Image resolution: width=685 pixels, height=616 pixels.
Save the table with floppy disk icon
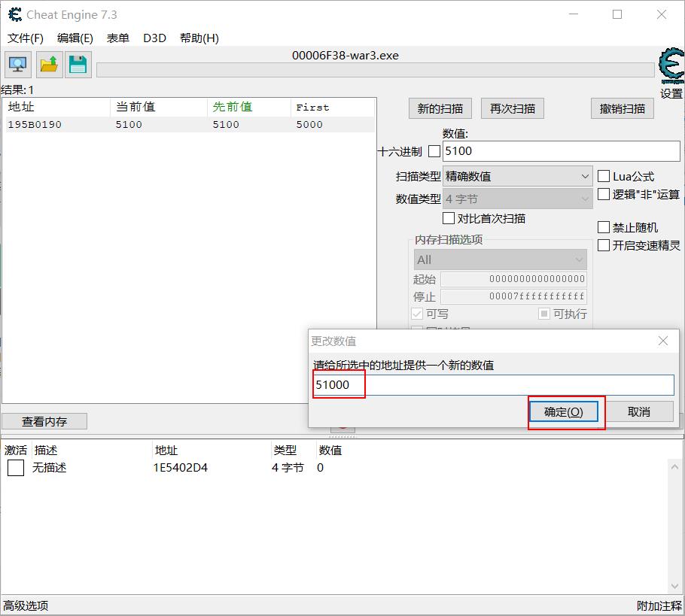78,65
